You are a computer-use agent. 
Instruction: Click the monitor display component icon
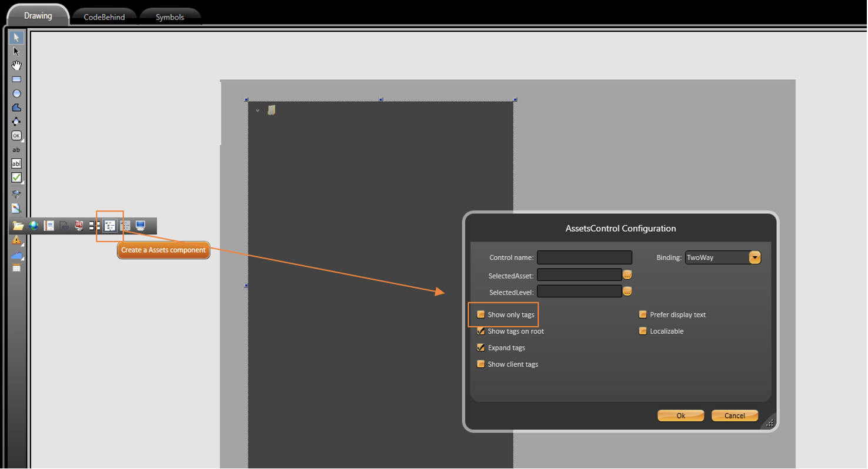pyautogui.click(x=141, y=226)
